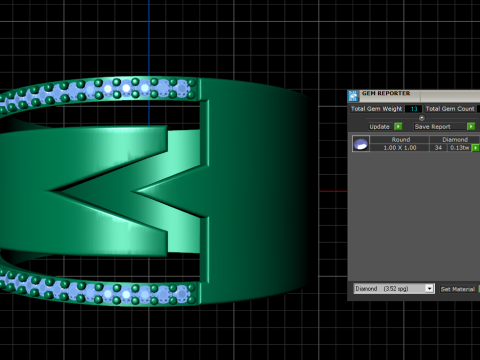This screenshot has height=360, width=480.
Task: Click the Set Material button
Action: [458, 289]
